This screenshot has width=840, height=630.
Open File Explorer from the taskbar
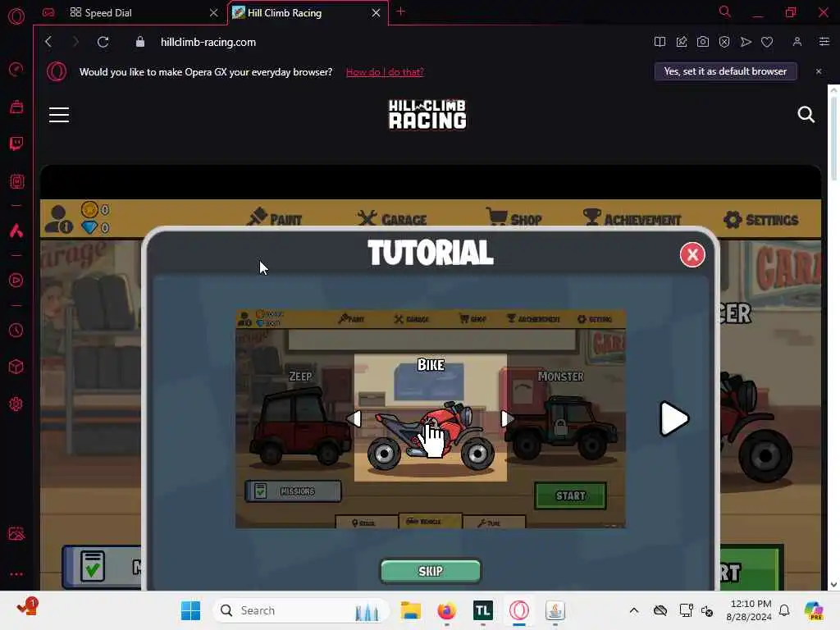coord(411,610)
